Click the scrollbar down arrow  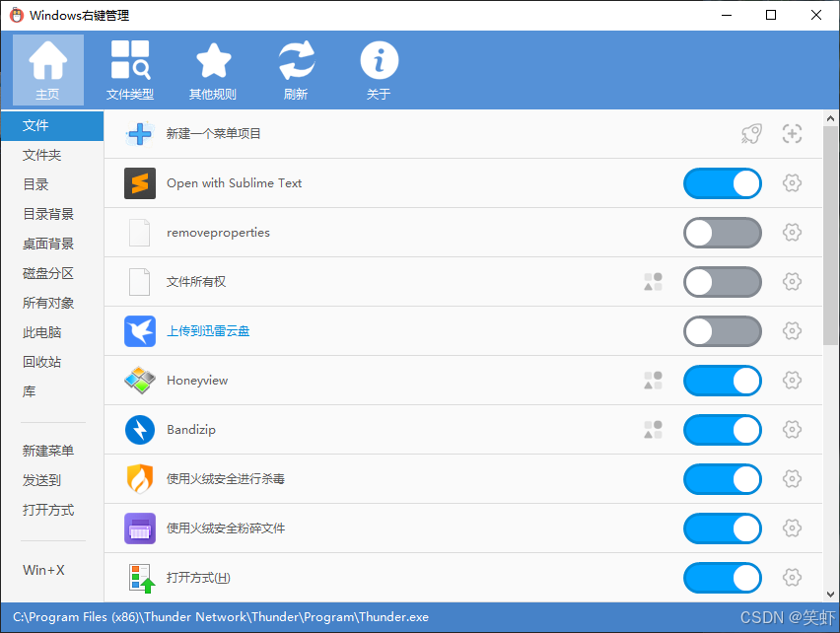pyautogui.click(x=830, y=594)
